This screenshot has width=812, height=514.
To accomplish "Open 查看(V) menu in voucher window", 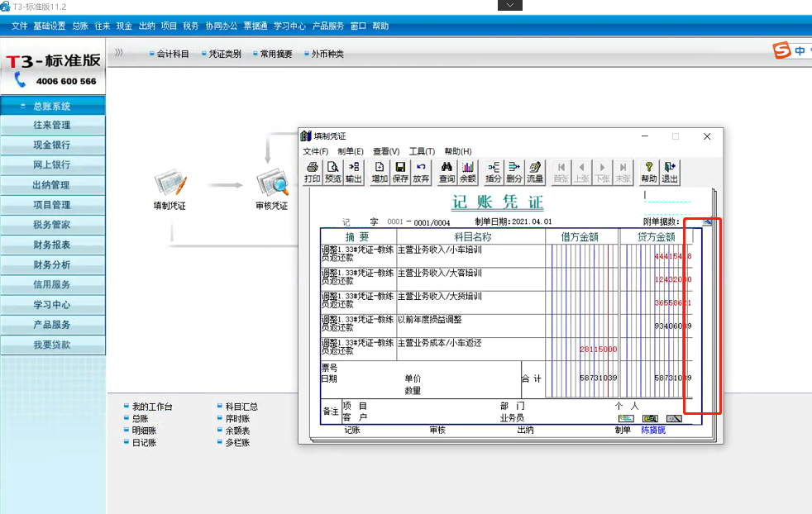I will click(x=386, y=151).
